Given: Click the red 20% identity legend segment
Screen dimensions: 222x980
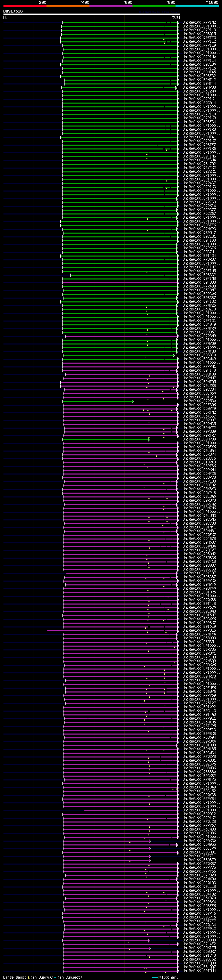Looking at the screenshot, I should [x=25, y=6].
